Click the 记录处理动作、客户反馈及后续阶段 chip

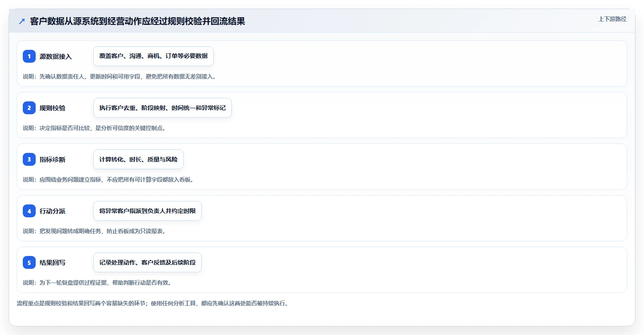(147, 262)
